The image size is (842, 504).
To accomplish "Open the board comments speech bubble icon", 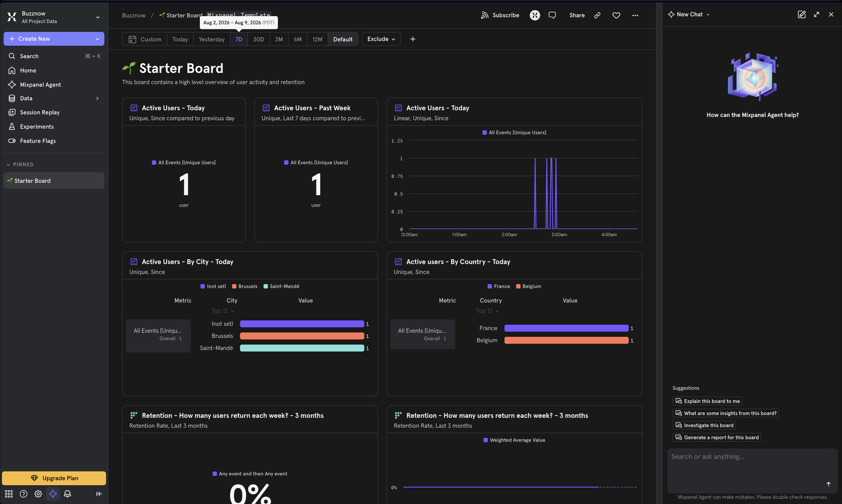I will point(552,15).
